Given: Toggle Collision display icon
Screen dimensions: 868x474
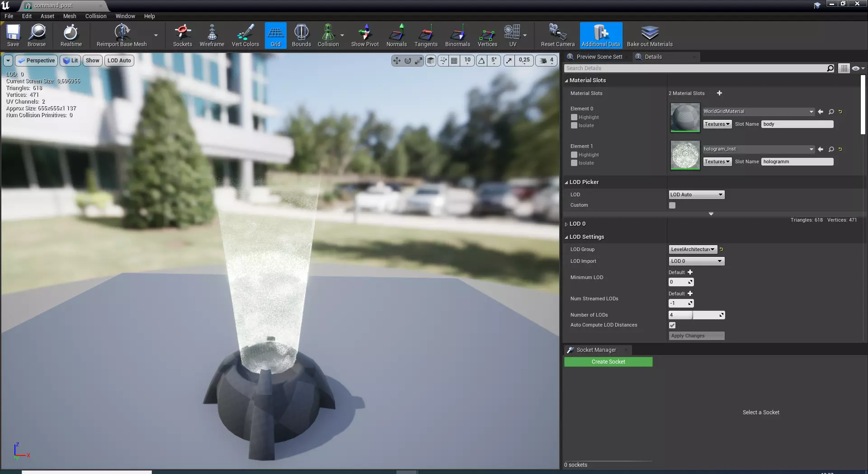Looking at the screenshot, I should tap(328, 35).
